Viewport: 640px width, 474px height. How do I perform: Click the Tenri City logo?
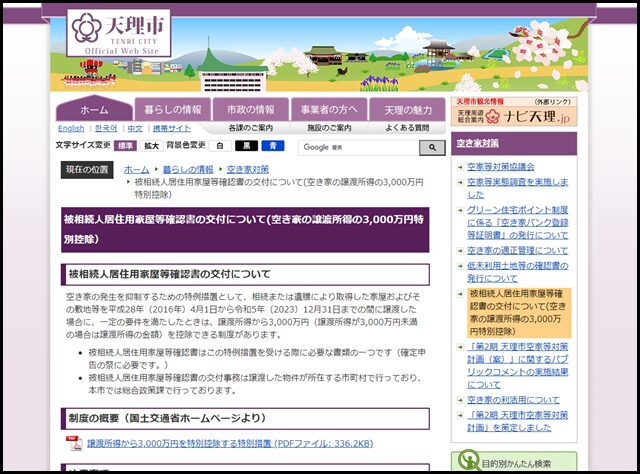pos(119,33)
